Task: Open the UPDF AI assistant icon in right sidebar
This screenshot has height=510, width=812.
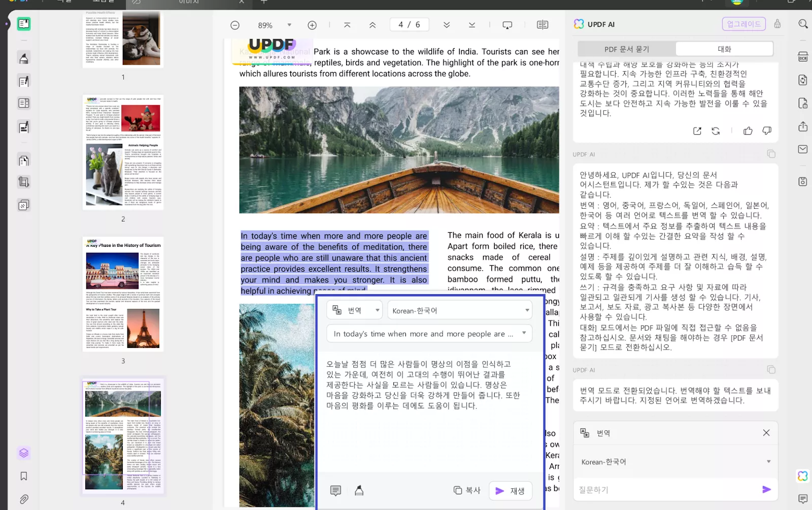Action: (803, 476)
